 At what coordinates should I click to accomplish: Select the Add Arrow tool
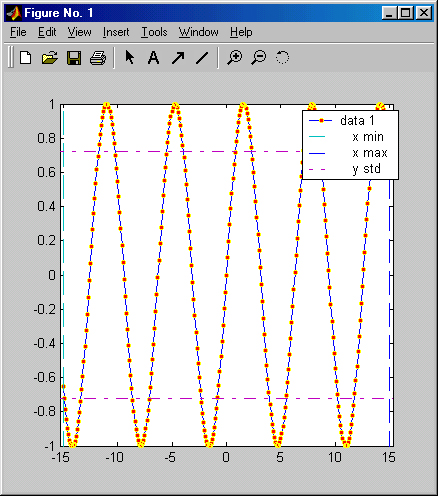pos(178,58)
